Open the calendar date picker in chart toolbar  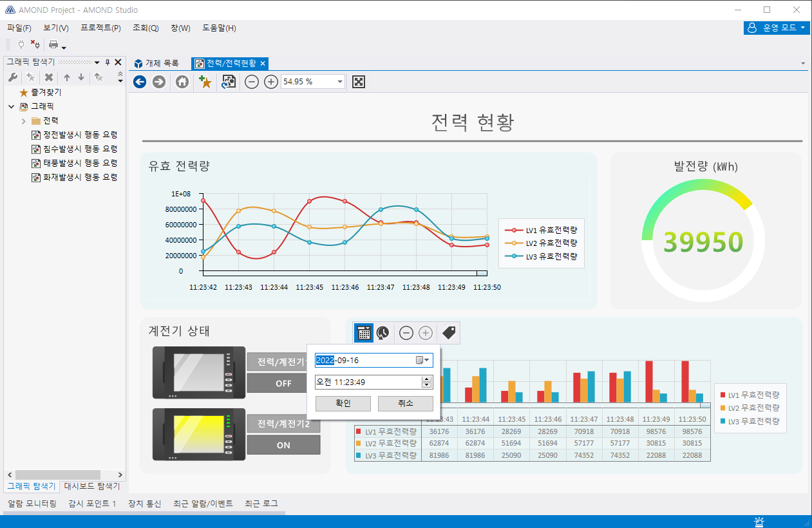363,332
